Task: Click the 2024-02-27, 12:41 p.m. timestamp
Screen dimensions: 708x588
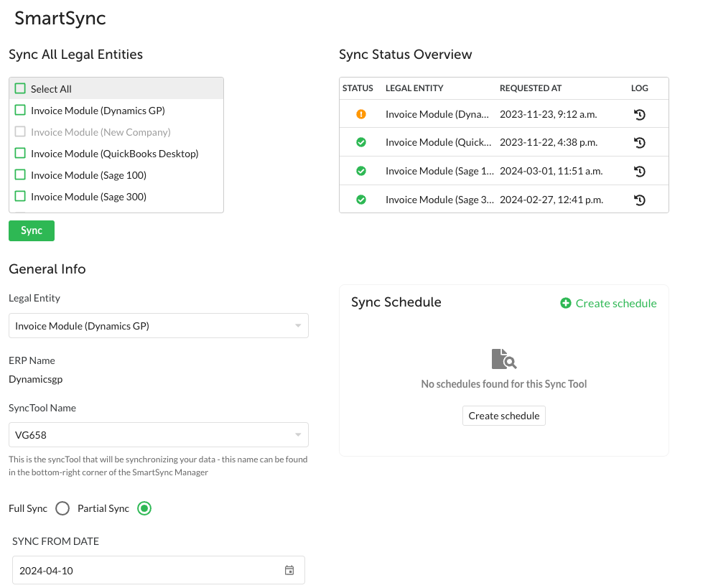Action: point(551,200)
